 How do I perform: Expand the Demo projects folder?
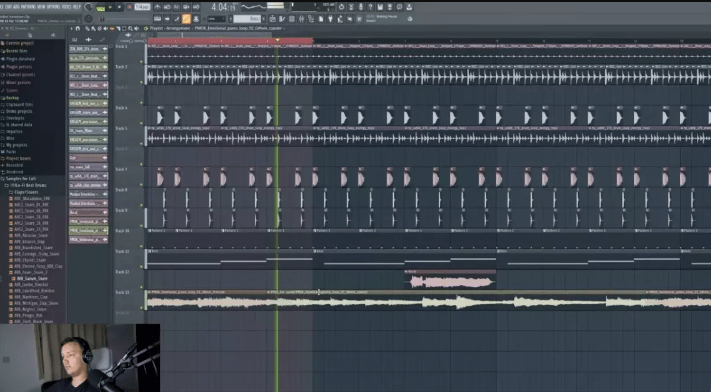tap(17, 111)
